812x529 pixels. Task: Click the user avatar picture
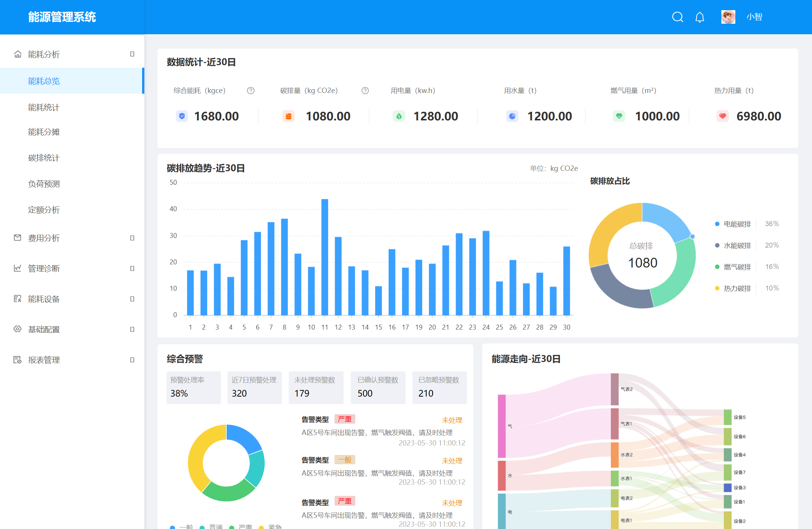pos(728,17)
